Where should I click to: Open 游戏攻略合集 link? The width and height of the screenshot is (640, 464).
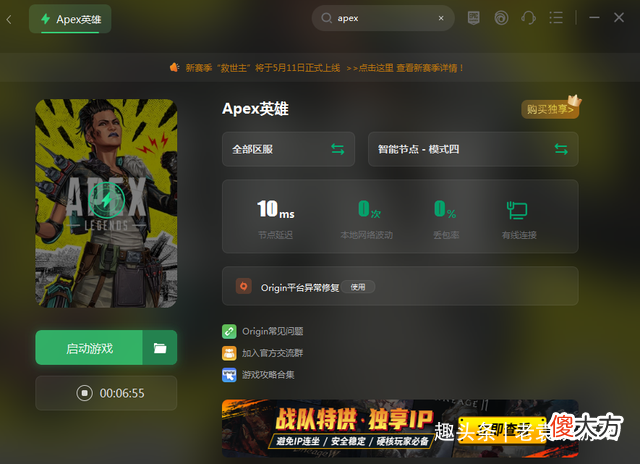(x=268, y=375)
